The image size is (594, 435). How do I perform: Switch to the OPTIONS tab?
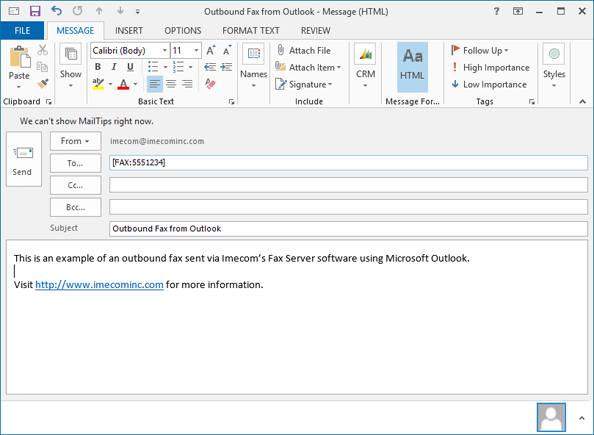183,31
